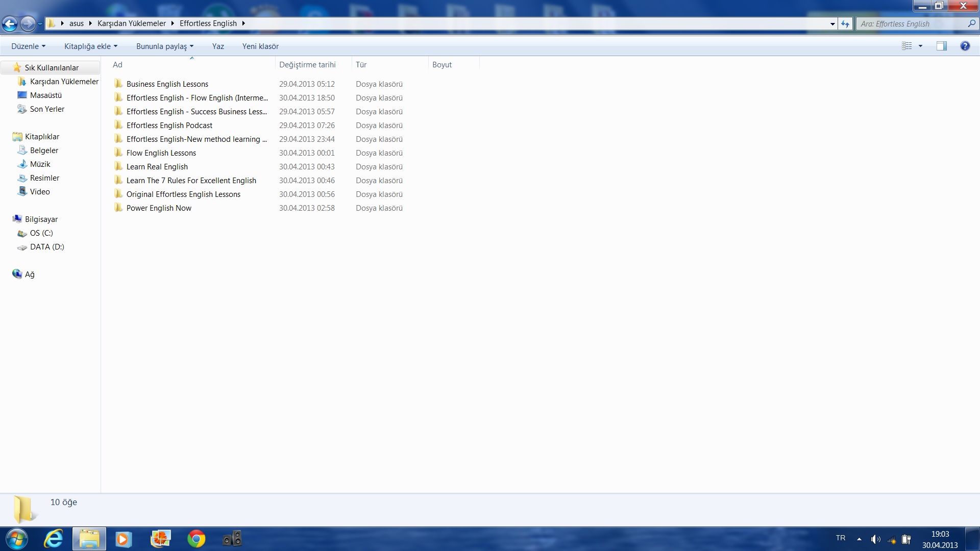Image resolution: width=980 pixels, height=551 pixels.
Task: Open the Ağ network icon
Action: pos(17,274)
